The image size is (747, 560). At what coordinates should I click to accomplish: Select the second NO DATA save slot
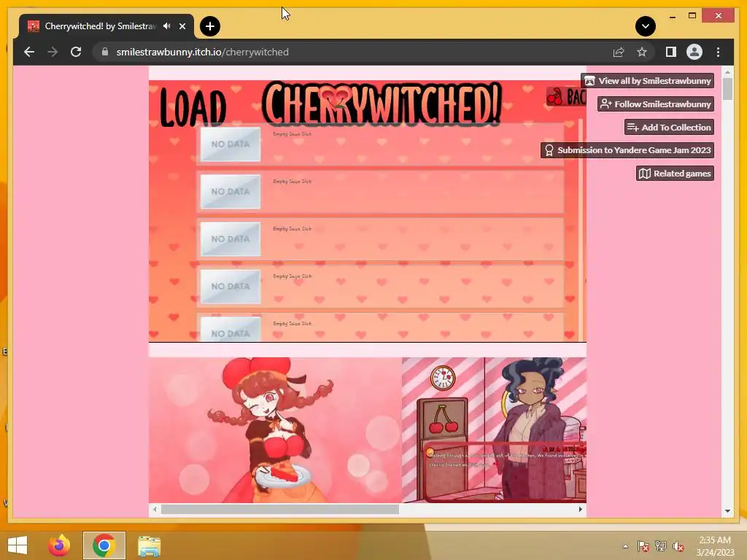click(380, 192)
